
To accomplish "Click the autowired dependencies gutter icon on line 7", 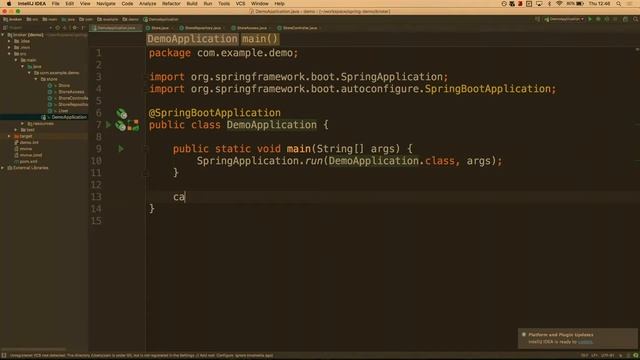I will click(x=133, y=125).
